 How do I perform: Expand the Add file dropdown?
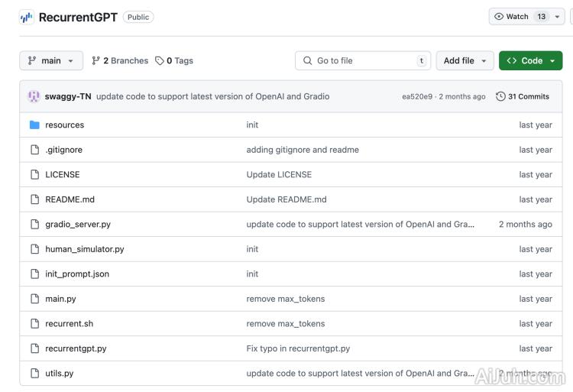(x=465, y=60)
